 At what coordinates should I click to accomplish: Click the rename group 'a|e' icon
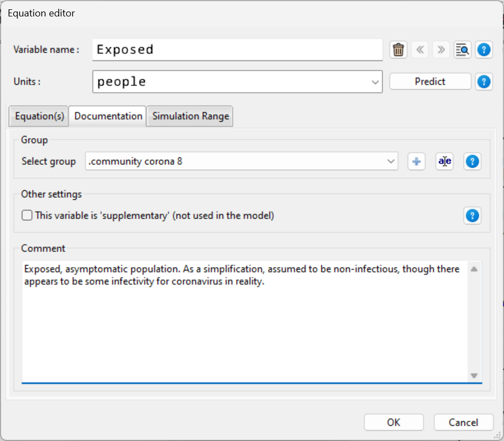(x=444, y=161)
